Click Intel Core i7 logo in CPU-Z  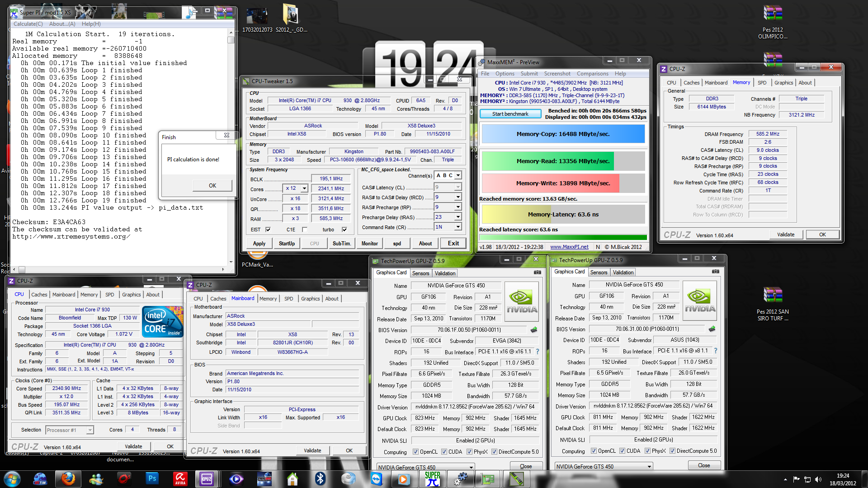point(163,322)
